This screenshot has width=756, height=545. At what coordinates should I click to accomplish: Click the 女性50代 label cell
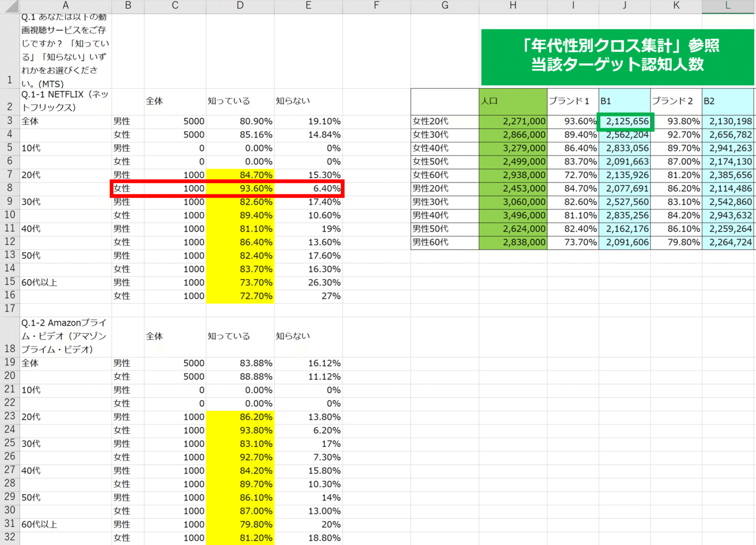tap(445, 162)
